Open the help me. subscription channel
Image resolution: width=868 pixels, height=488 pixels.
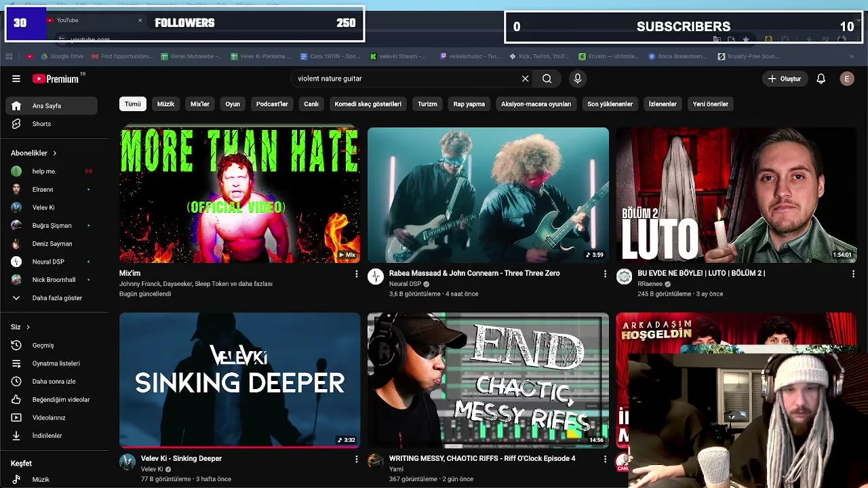tap(52, 171)
